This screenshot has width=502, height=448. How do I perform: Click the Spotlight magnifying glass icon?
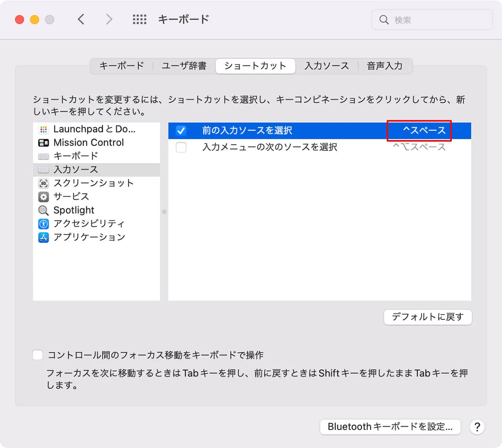[x=44, y=210]
